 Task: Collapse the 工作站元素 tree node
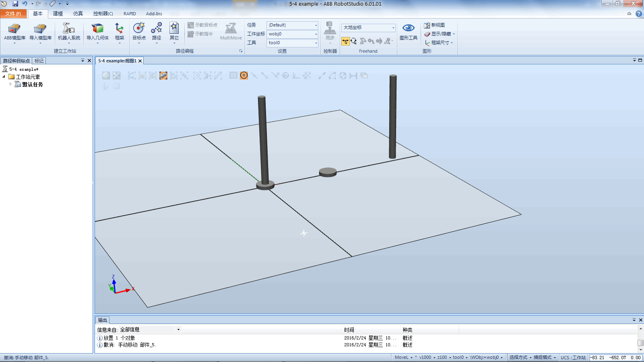(x=4, y=76)
